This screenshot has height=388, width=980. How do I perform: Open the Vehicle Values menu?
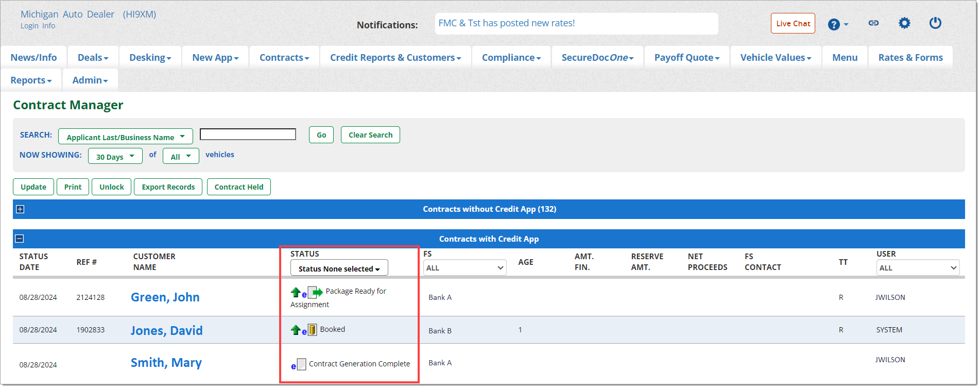click(776, 57)
